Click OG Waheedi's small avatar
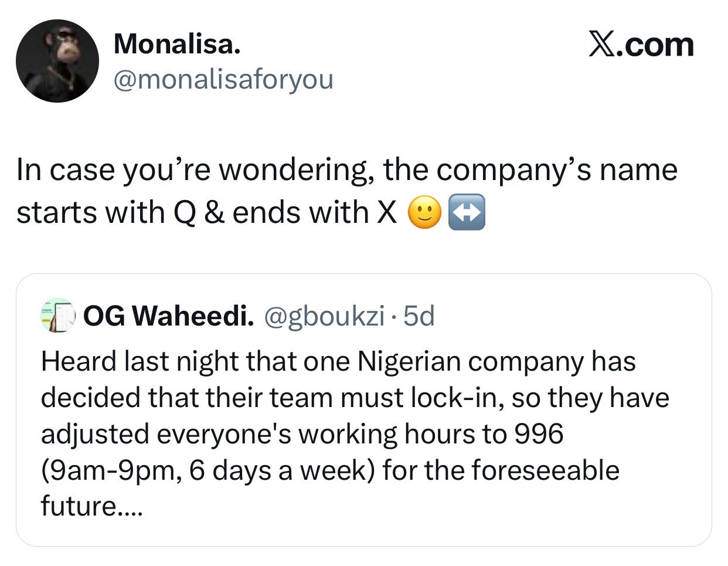 pyautogui.click(x=58, y=316)
